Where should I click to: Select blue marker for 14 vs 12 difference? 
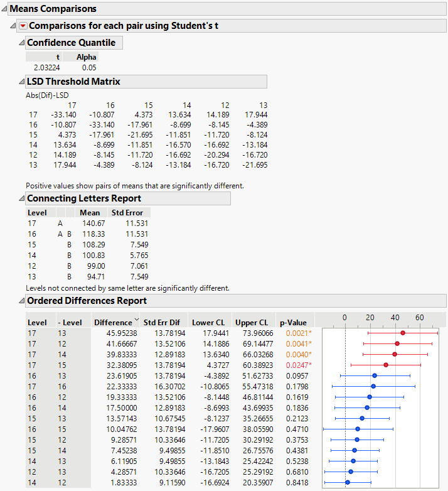click(348, 482)
